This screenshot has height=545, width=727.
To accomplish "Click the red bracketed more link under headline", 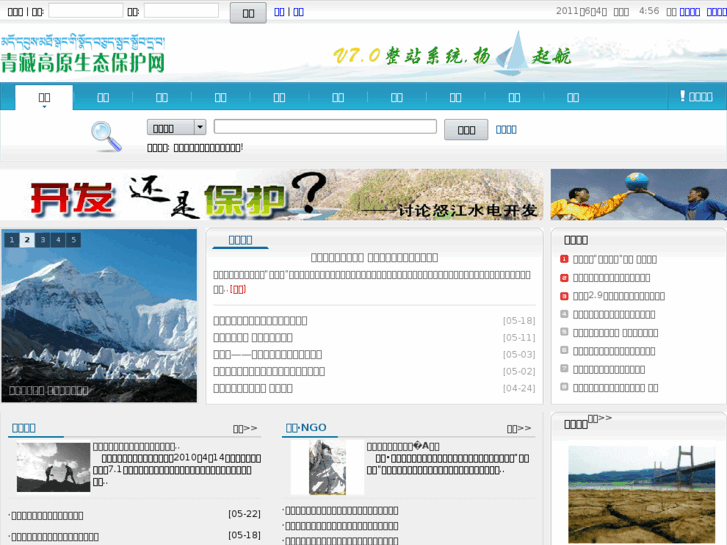I will pyautogui.click(x=238, y=289).
